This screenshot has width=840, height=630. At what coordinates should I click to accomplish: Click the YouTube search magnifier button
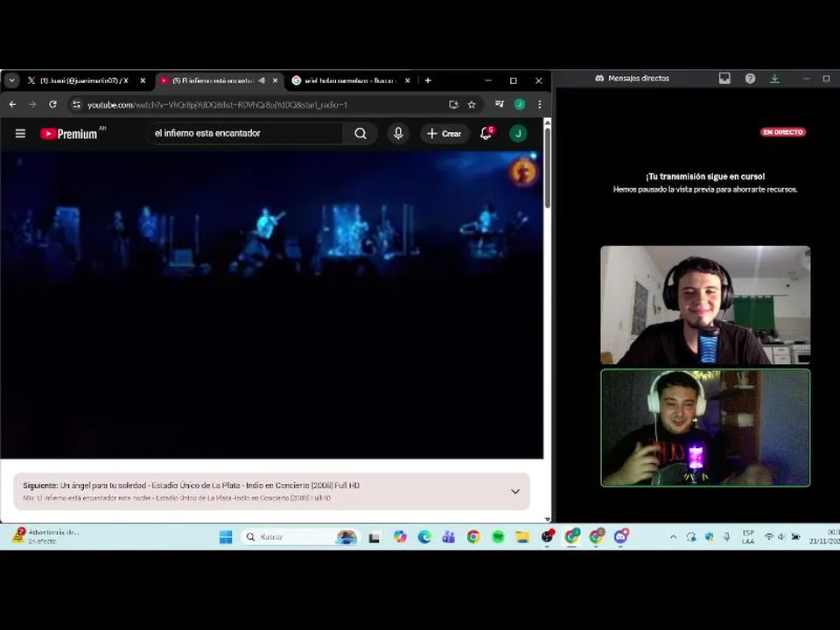click(x=360, y=133)
